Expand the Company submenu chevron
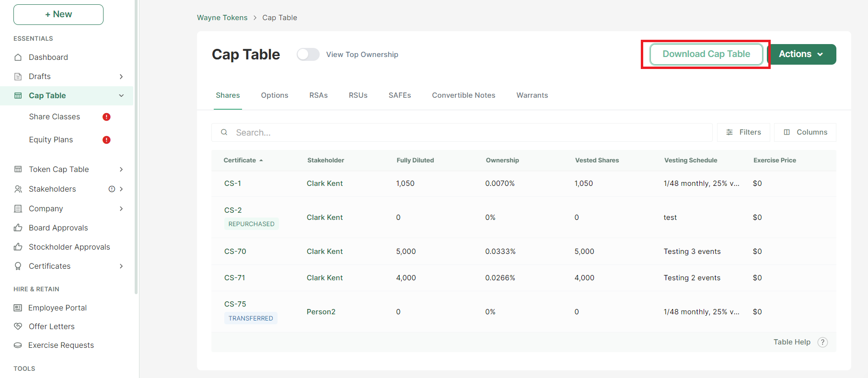 point(121,208)
